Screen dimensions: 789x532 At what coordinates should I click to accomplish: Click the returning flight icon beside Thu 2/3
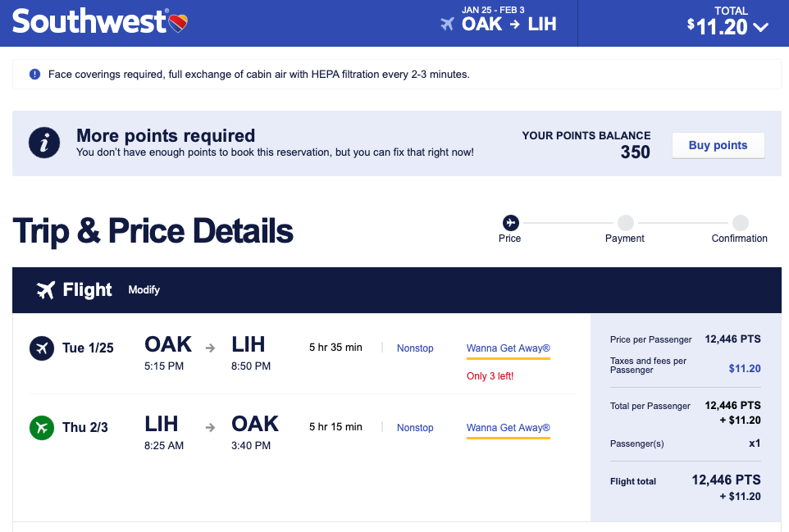click(x=41, y=428)
